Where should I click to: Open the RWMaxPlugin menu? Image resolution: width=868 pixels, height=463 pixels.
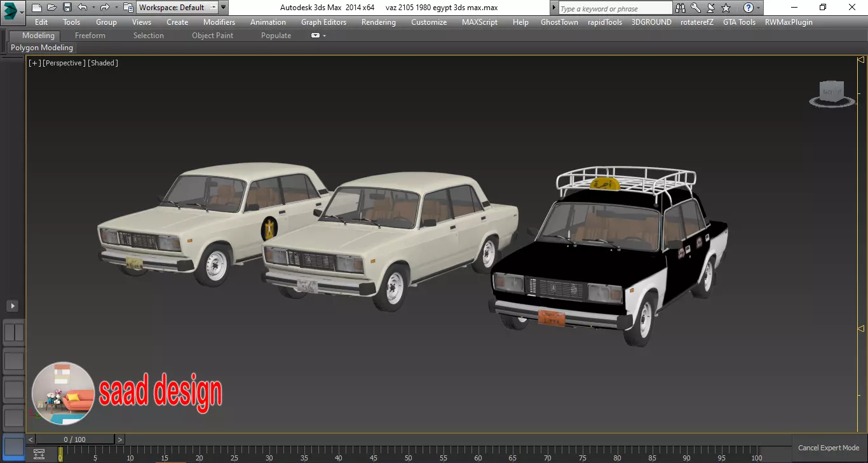click(789, 22)
